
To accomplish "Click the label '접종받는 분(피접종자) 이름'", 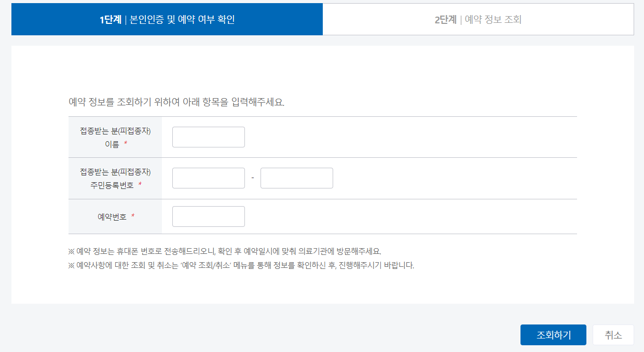I will (x=115, y=138).
